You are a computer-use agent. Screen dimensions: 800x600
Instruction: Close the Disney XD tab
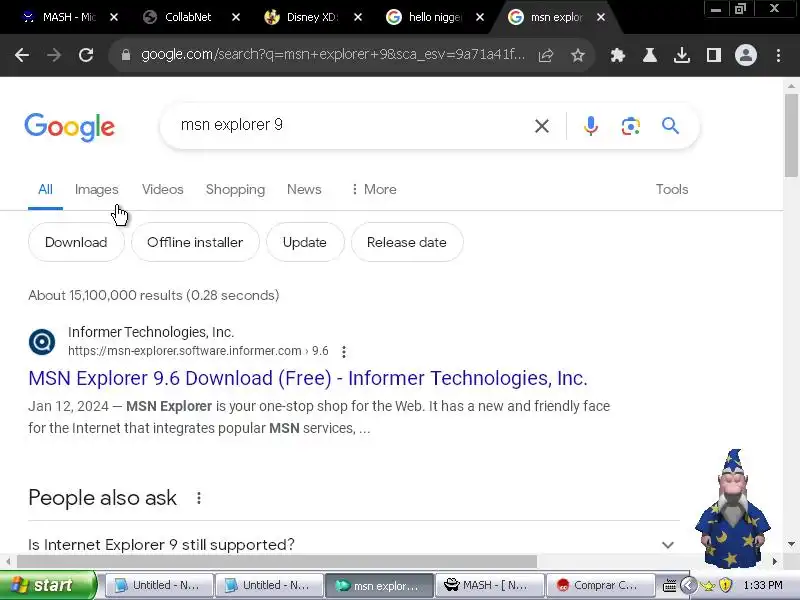358,17
